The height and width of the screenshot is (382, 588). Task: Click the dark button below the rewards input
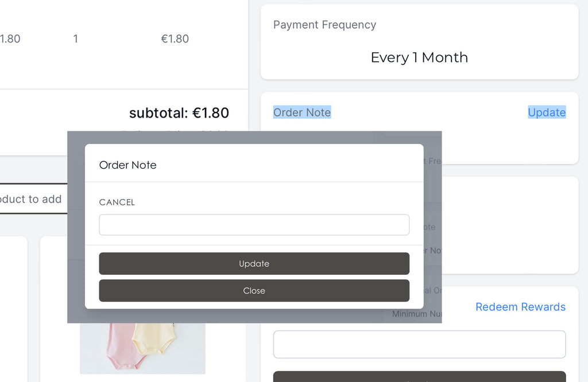419,376
